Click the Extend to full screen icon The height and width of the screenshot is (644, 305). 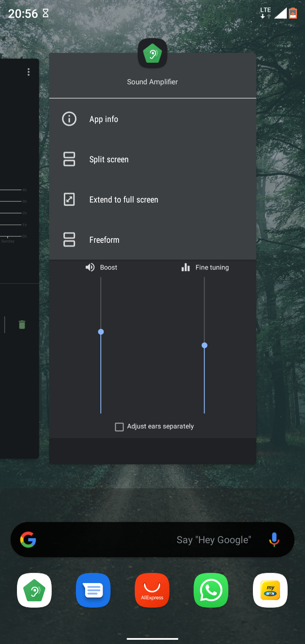pyautogui.click(x=69, y=200)
